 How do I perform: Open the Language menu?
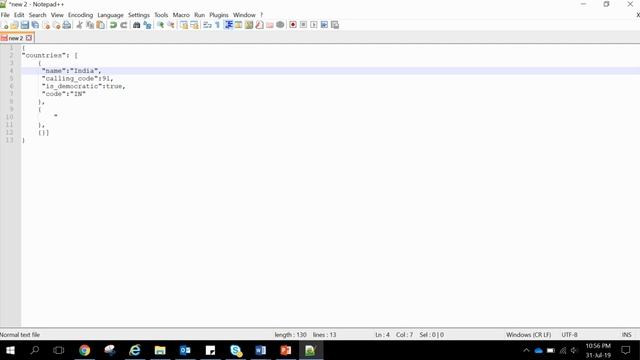pyautogui.click(x=110, y=15)
